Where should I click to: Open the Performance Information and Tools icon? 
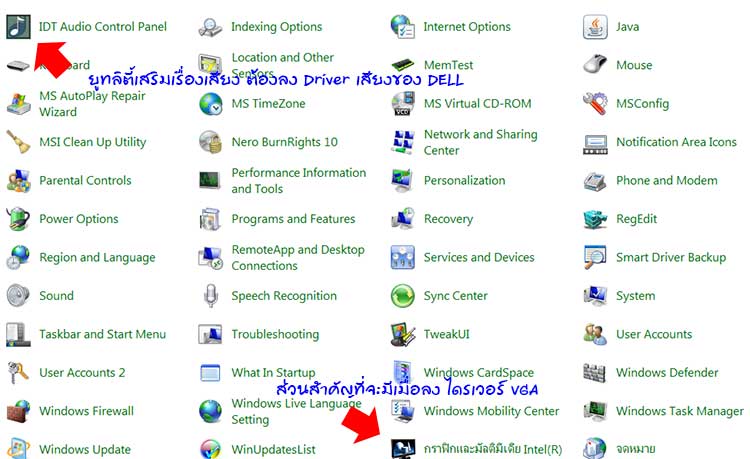coord(210,181)
